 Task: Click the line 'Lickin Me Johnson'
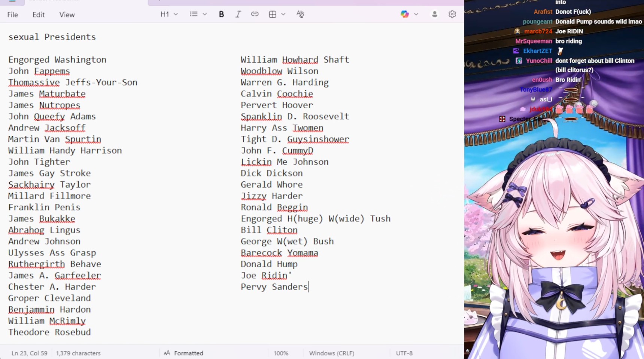tap(285, 162)
